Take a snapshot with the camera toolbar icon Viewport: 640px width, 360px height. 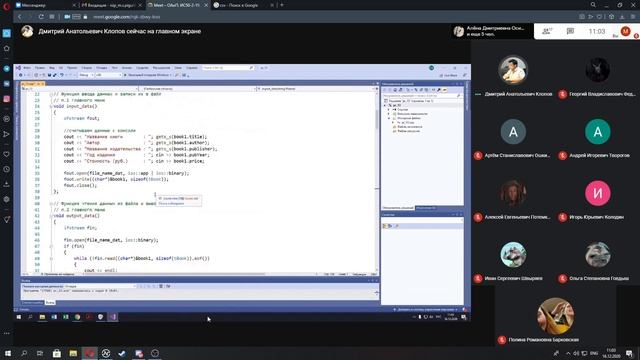click(x=582, y=17)
